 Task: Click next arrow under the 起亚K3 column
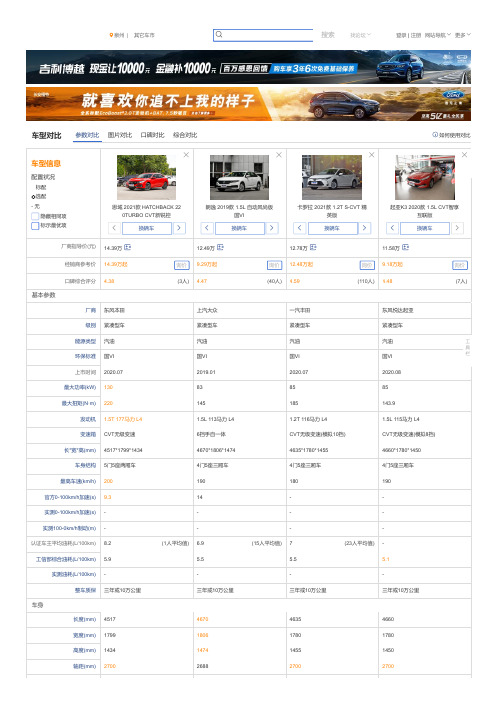(457, 228)
